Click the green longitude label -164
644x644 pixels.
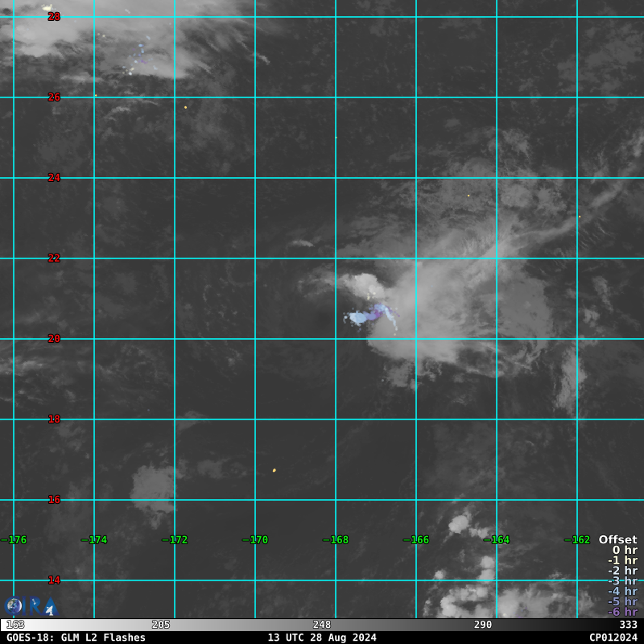pyautogui.click(x=497, y=539)
